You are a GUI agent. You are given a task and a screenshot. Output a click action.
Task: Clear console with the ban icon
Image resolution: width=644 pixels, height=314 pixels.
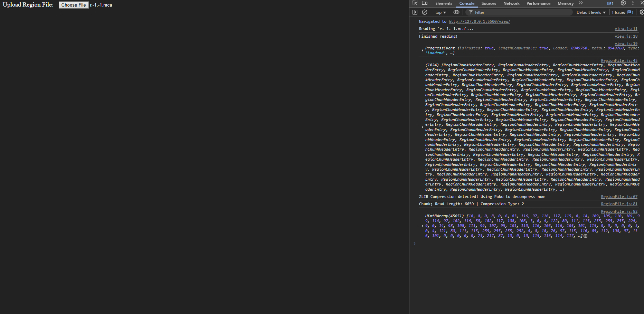click(x=425, y=12)
